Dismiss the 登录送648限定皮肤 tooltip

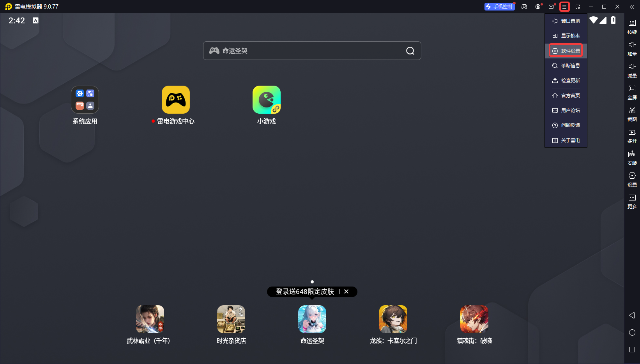point(346,292)
